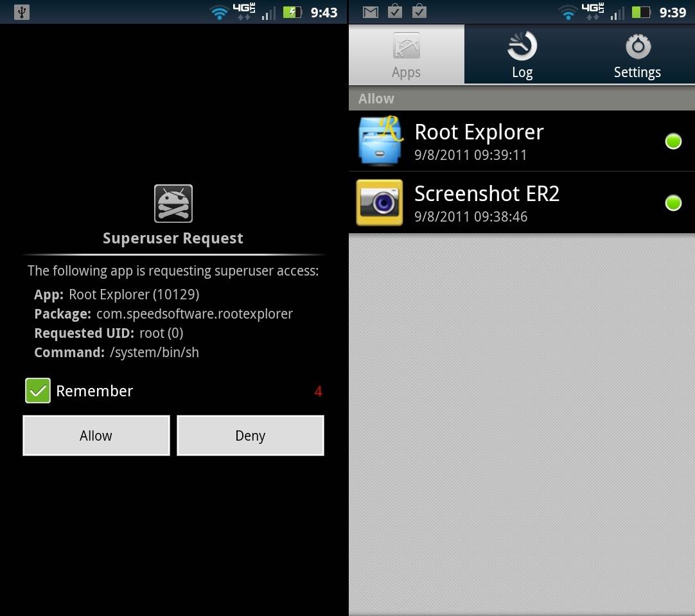Tap the charging battery icon on left screen
Viewport: 695px width, 616px height.
tap(292, 12)
